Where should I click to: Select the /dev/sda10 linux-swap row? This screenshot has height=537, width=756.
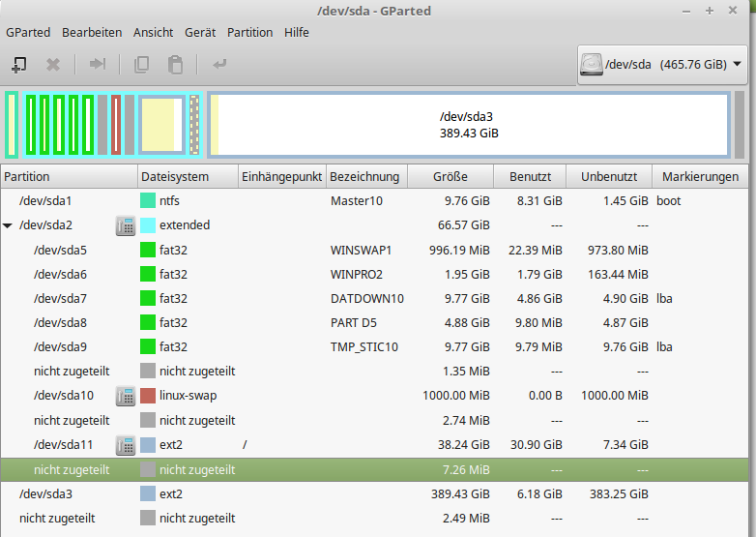pos(374,396)
